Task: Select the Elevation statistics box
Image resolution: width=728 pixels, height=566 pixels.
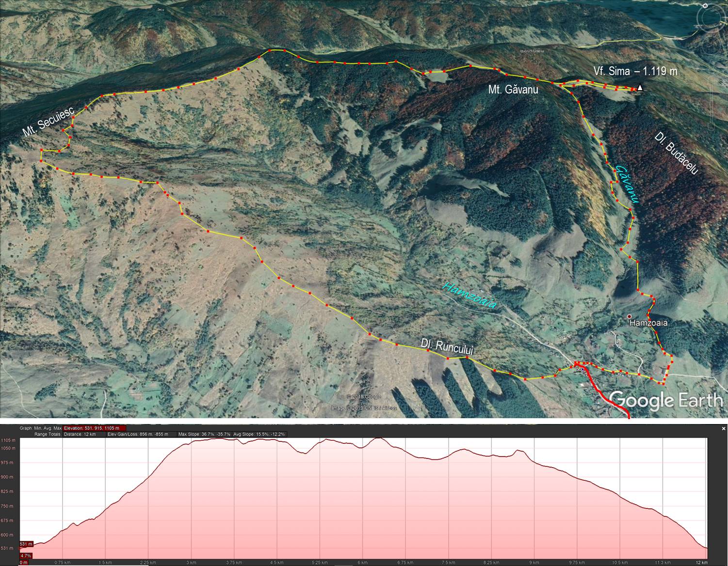Action: pos(95,428)
